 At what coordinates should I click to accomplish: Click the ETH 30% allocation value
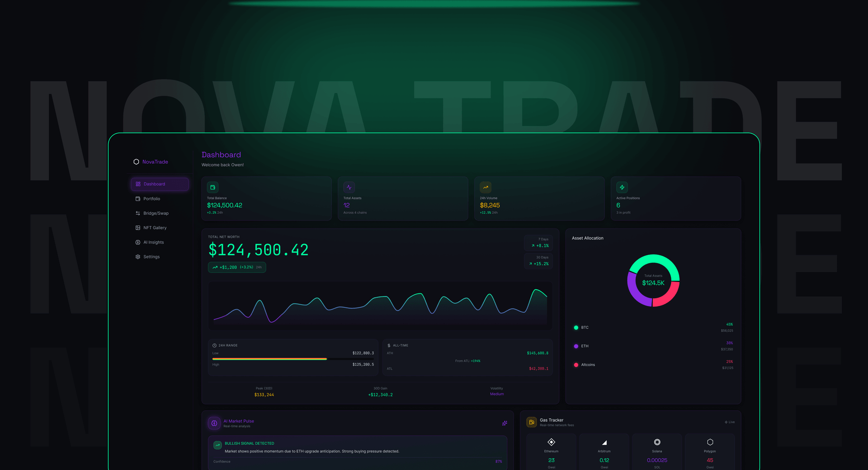point(730,343)
